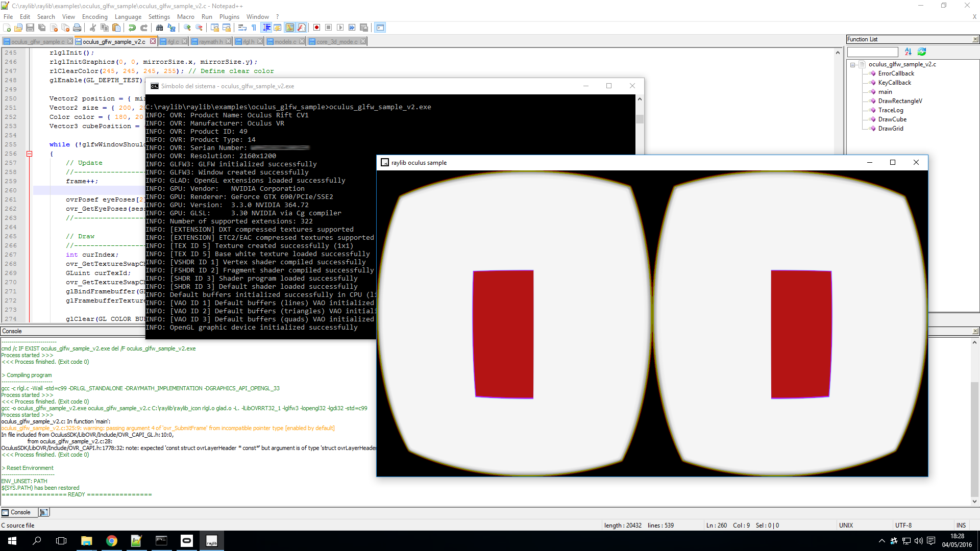Screen dimensions: 980x551
Task: Click the console panel vertical scrollbar
Action: point(974,439)
